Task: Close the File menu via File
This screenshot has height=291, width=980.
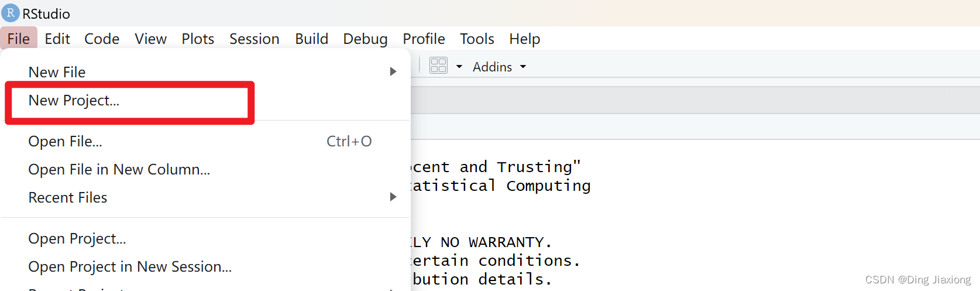Action: click(19, 39)
